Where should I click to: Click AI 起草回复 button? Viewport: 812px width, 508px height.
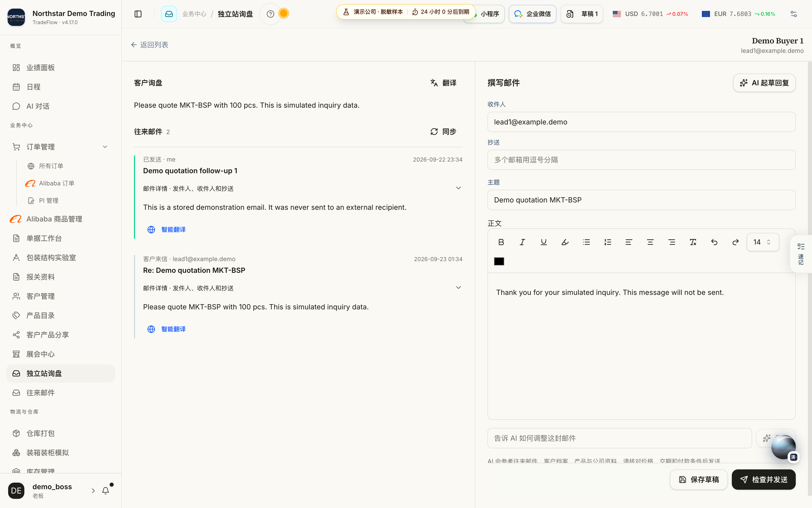tap(764, 83)
